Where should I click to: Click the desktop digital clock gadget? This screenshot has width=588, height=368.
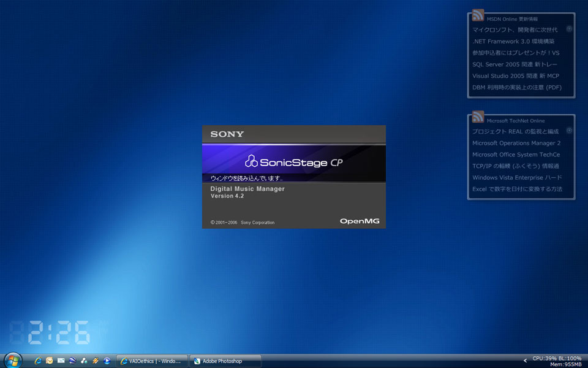coord(50,332)
